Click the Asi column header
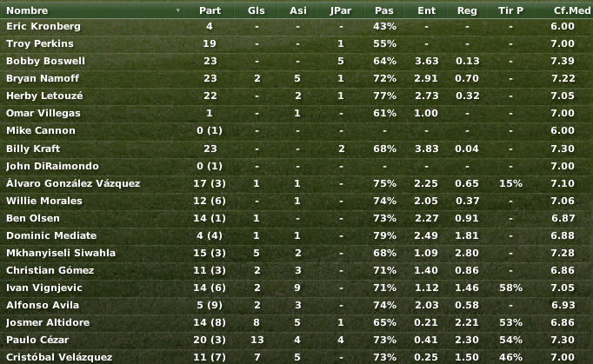The height and width of the screenshot is (364, 593). point(297,10)
